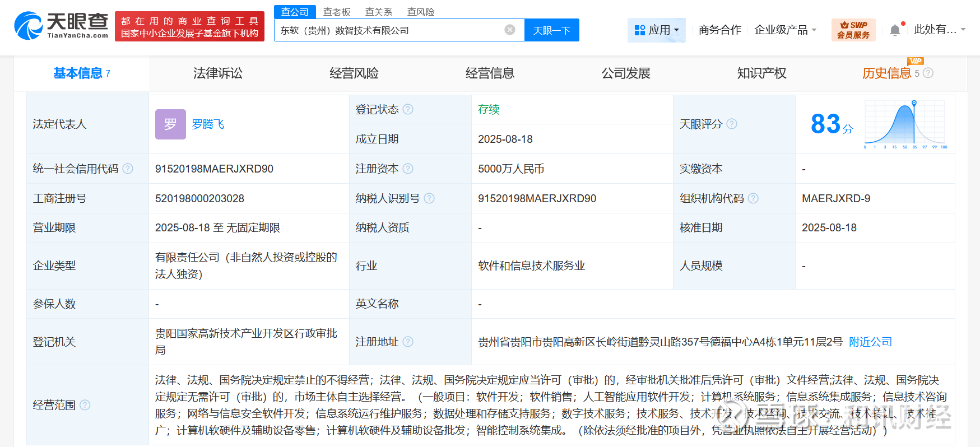Select the 存续 registration status
This screenshot has height=447, width=980.
pyautogui.click(x=489, y=109)
